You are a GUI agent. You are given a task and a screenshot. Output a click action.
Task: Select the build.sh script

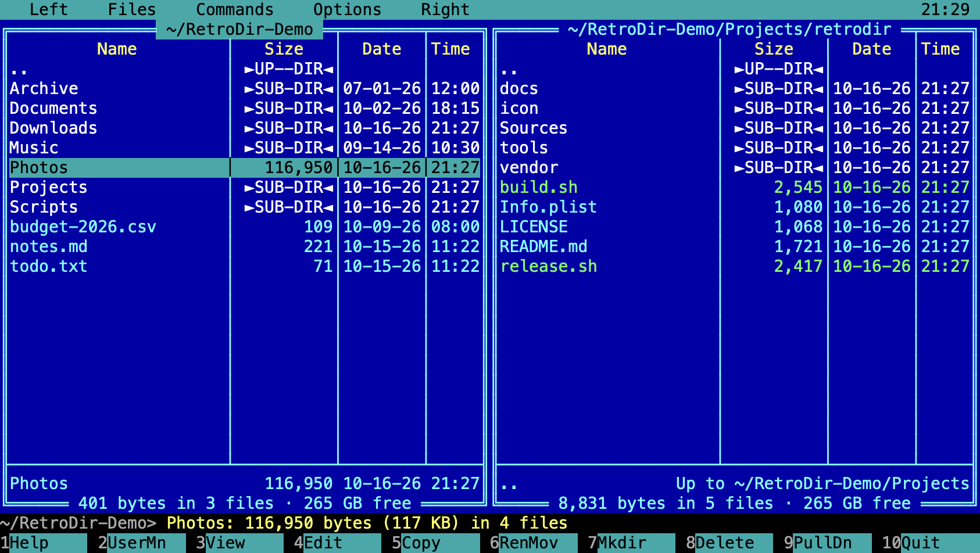(735, 187)
